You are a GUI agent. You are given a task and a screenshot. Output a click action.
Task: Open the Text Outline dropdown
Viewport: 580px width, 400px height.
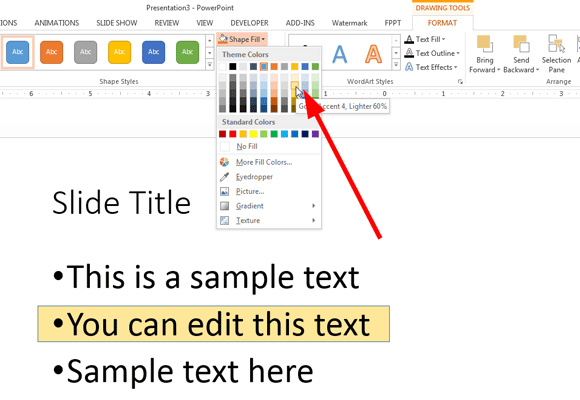point(432,53)
